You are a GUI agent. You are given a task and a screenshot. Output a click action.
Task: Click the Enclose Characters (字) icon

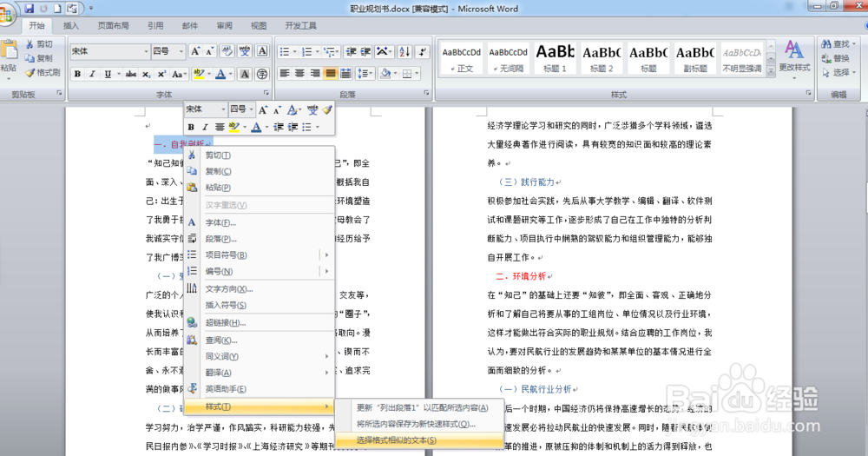(x=262, y=74)
